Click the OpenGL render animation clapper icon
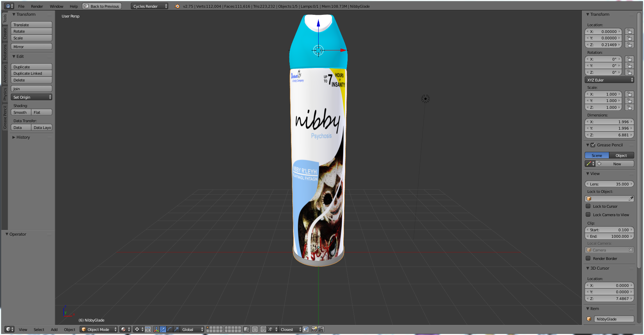Screen dimensions: 644x335 tap(321, 329)
